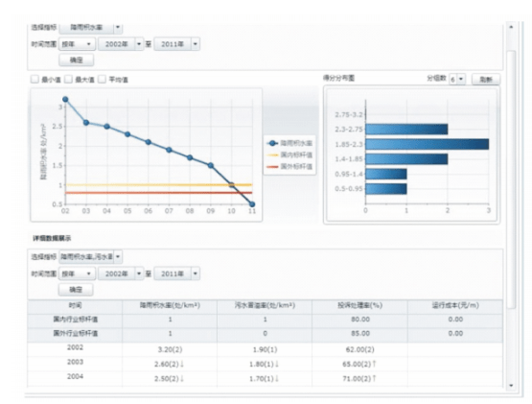Click the 得分分布图 chart title
Screen dimensions: 532x404
click(338, 79)
